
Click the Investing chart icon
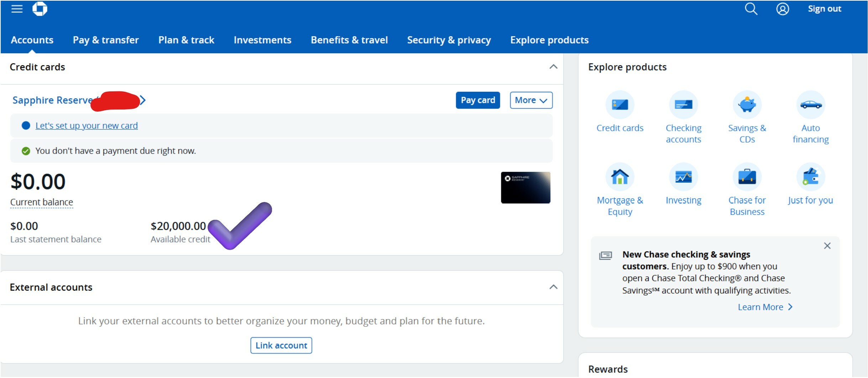(683, 177)
